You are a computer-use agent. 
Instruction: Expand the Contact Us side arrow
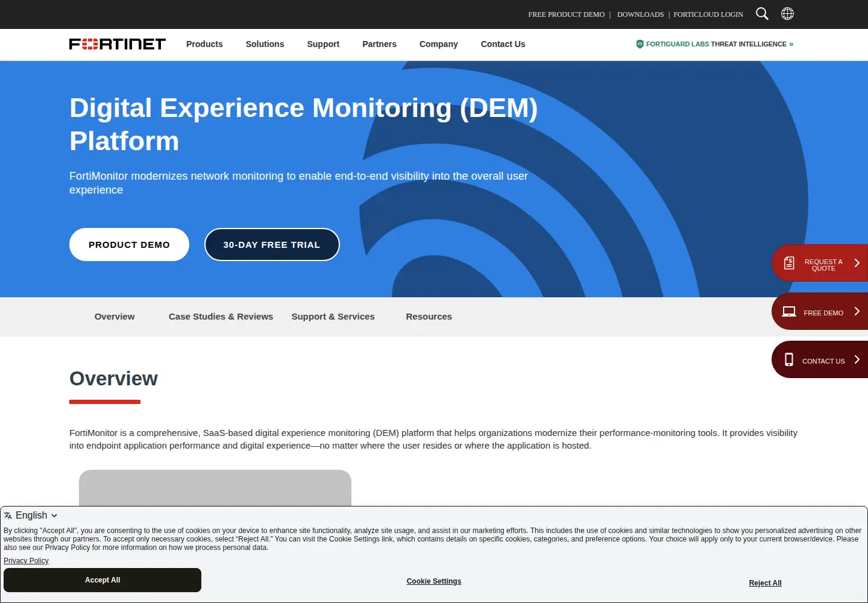click(857, 359)
